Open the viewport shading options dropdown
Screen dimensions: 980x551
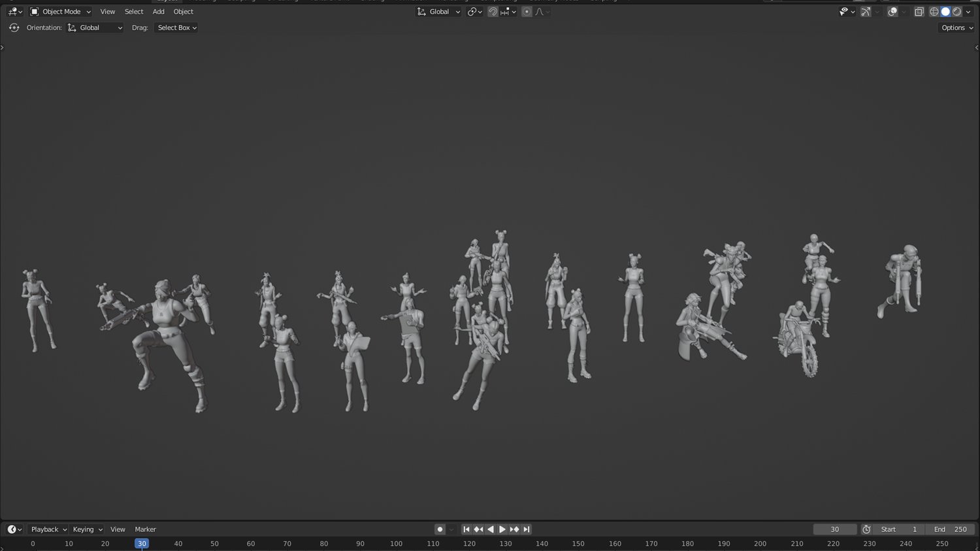[968, 12]
